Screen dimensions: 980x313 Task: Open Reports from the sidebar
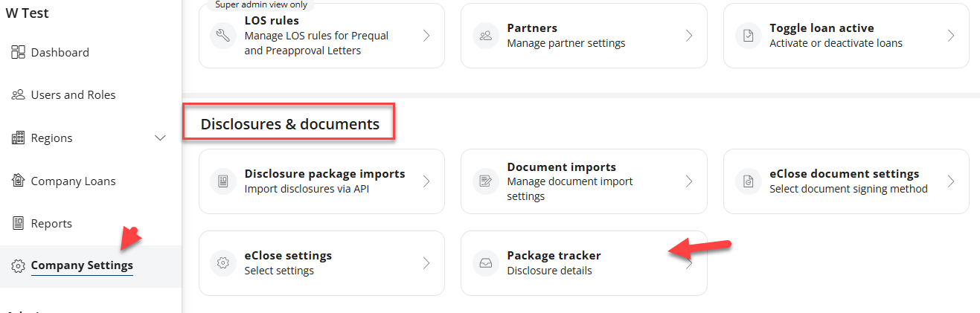coord(51,224)
